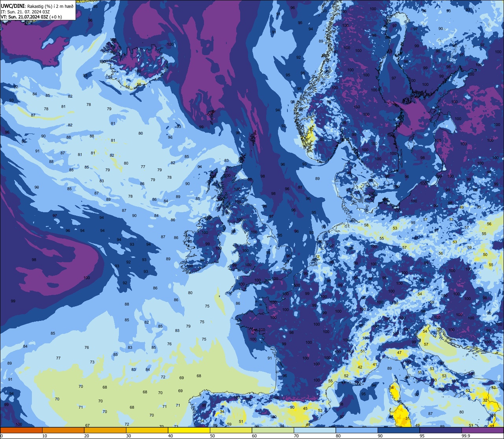
Task: Click the legend tick label 99.9
Action: [x=466, y=436]
